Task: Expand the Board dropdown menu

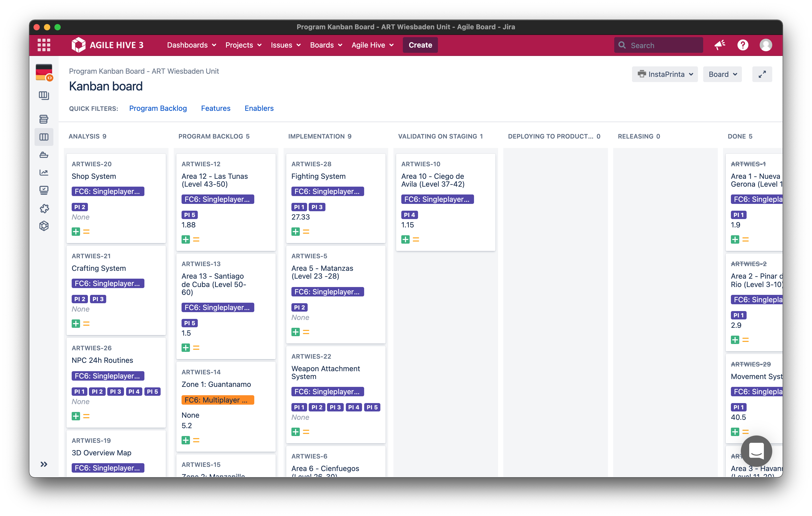Action: coord(722,74)
